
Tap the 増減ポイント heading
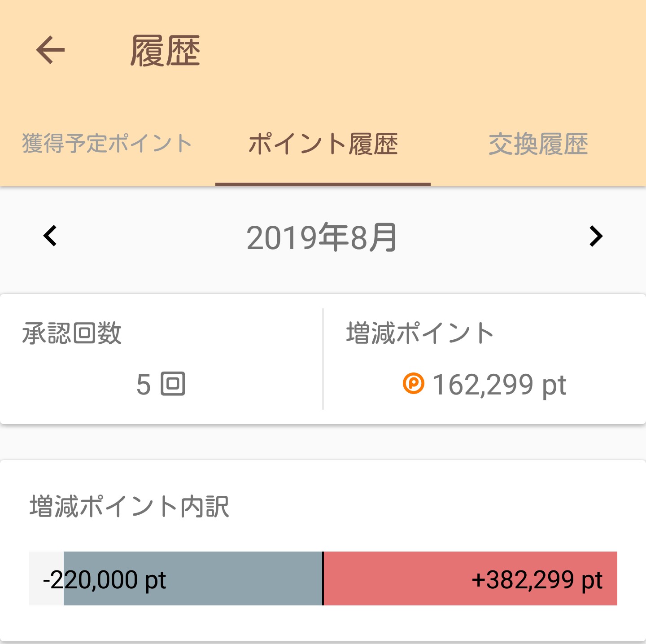click(420, 333)
